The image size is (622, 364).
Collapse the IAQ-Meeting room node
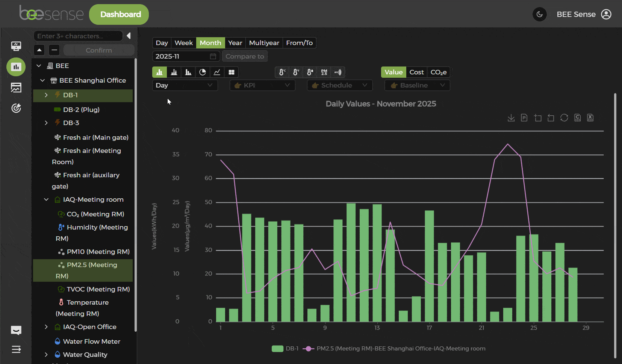pos(46,199)
